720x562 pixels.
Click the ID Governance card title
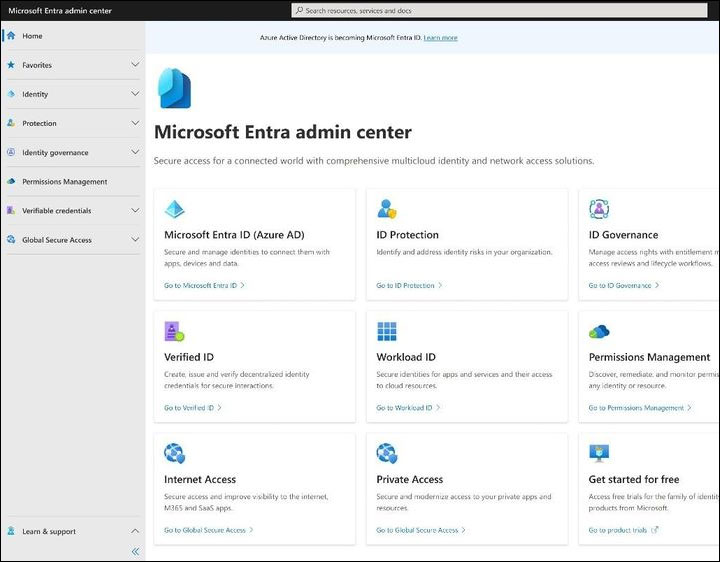coord(623,235)
